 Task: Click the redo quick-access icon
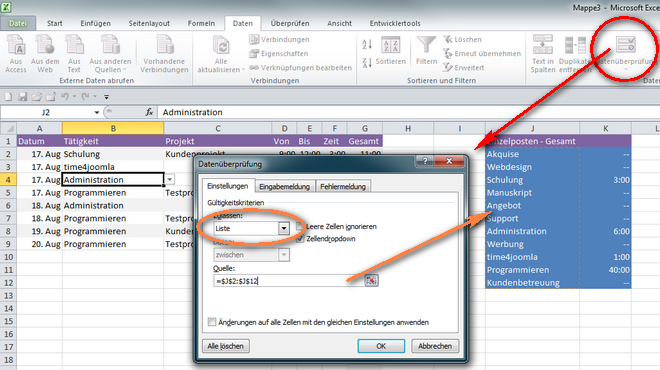click(x=85, y=97)
